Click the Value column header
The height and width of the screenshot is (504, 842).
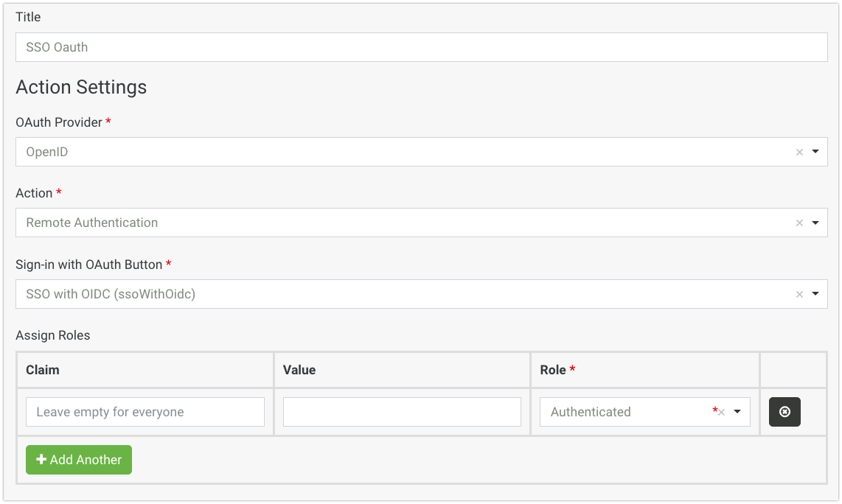(x=299, y=370)
